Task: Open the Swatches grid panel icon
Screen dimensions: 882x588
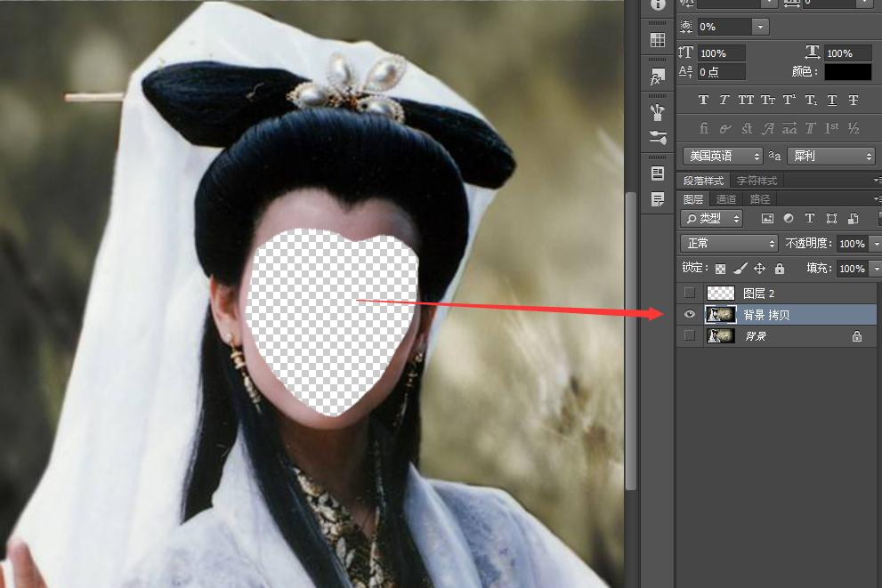Action: (658, 40)
